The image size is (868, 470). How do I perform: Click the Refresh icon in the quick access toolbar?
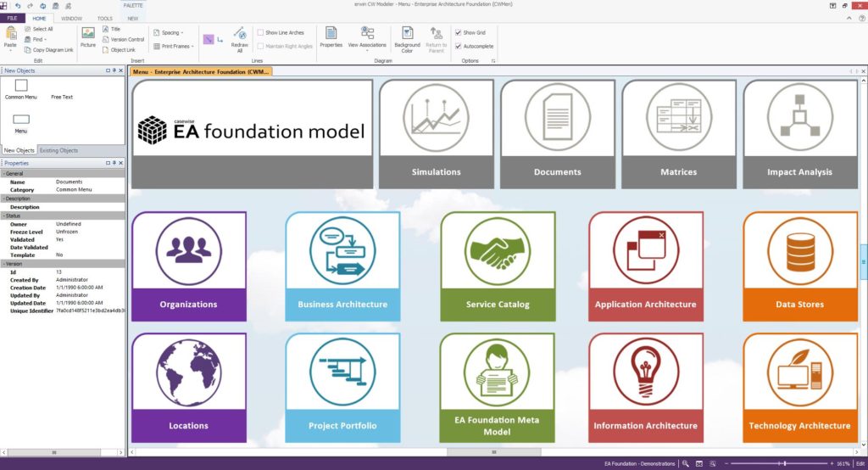tap(42, 6)
